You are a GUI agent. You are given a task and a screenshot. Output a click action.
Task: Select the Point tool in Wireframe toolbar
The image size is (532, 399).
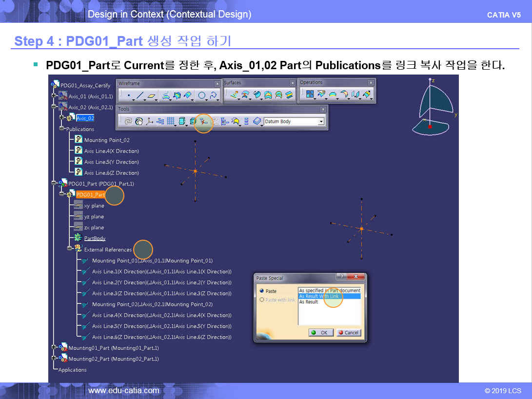tap(128, 95)
